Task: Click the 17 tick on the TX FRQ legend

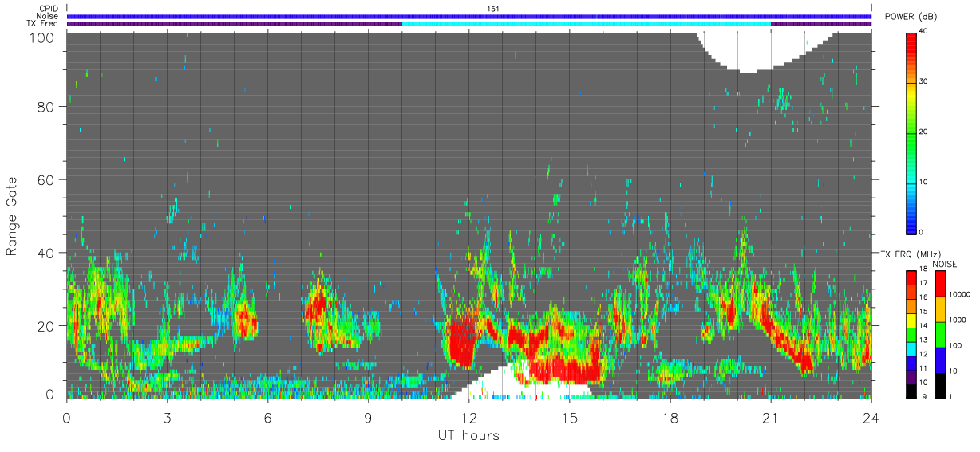Action: coord(923,283)
